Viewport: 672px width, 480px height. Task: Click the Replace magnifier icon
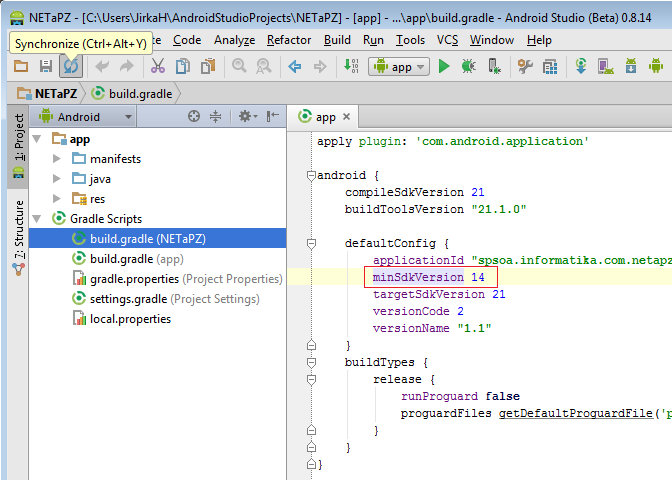264,66
